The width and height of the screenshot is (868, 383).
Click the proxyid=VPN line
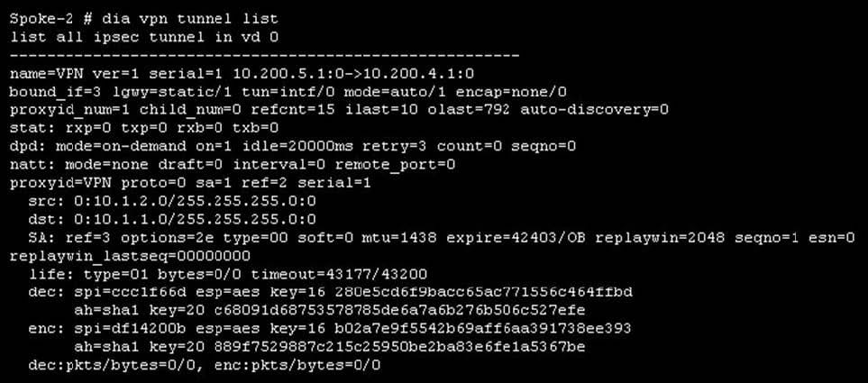pos(190,183)
